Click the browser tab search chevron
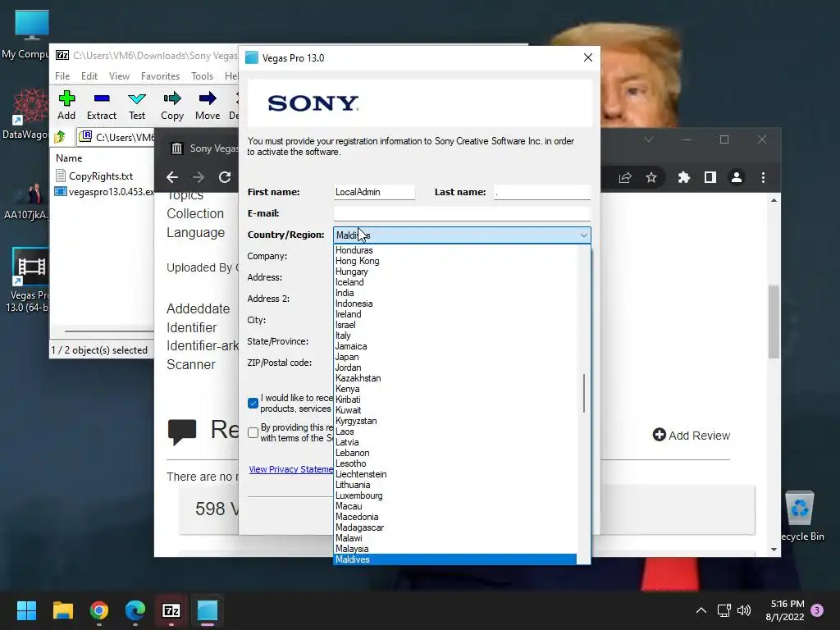The image size is (840, 630). (649, 139)
